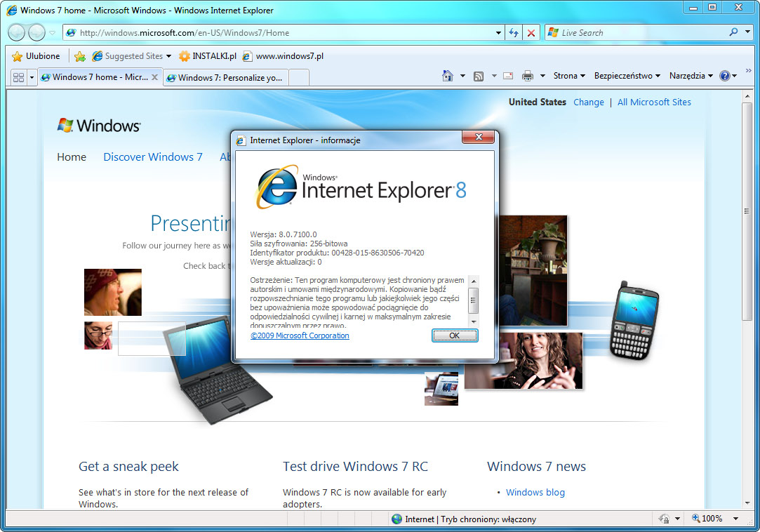Click the warning text scrollbar up arrow

pos(474,281)
